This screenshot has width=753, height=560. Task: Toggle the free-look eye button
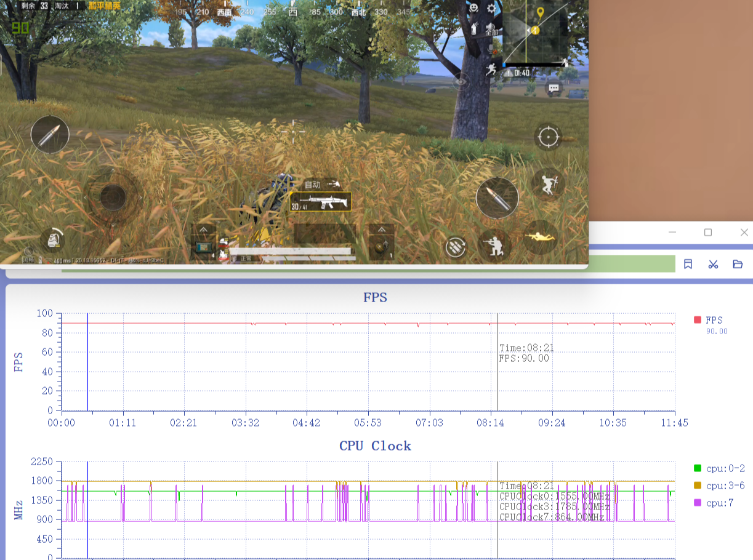point(461,81)
